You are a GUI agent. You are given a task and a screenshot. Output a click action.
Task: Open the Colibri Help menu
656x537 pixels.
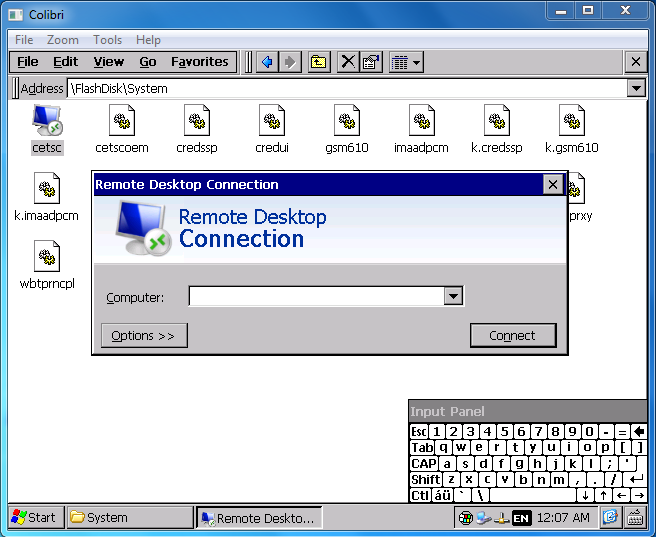coord(148,40)
